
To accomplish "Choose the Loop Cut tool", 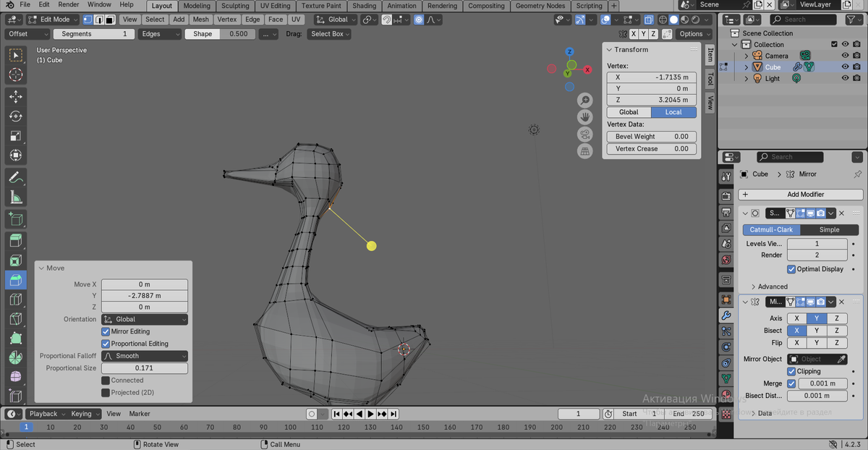I will tap(15, 300).
